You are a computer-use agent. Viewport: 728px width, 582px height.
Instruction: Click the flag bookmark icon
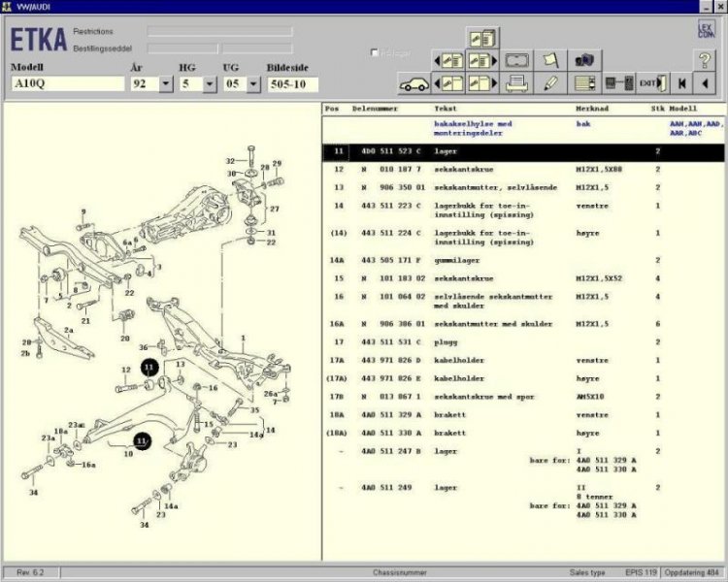(x=550, y=60)
